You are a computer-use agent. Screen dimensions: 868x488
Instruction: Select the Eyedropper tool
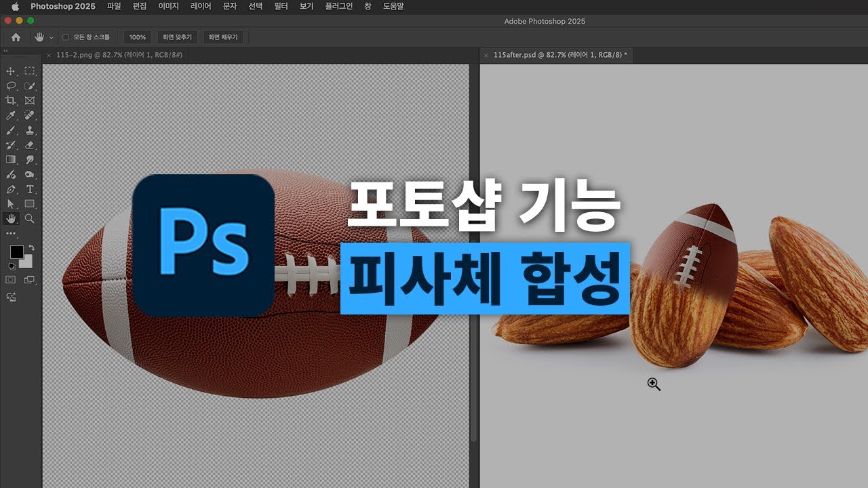click(x=11, y=115)
